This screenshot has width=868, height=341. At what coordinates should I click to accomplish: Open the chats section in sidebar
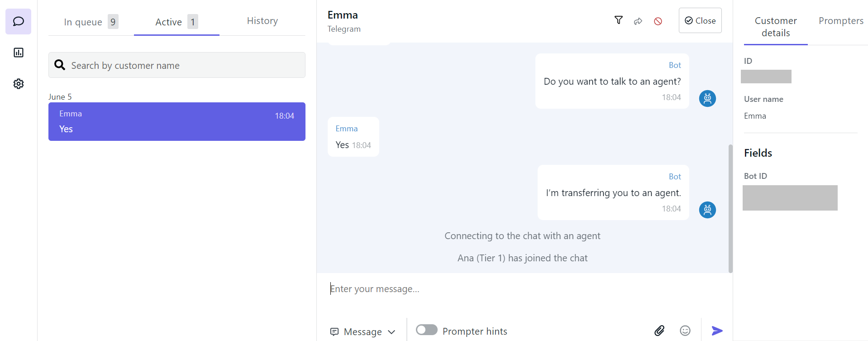[x=19, y=21]
